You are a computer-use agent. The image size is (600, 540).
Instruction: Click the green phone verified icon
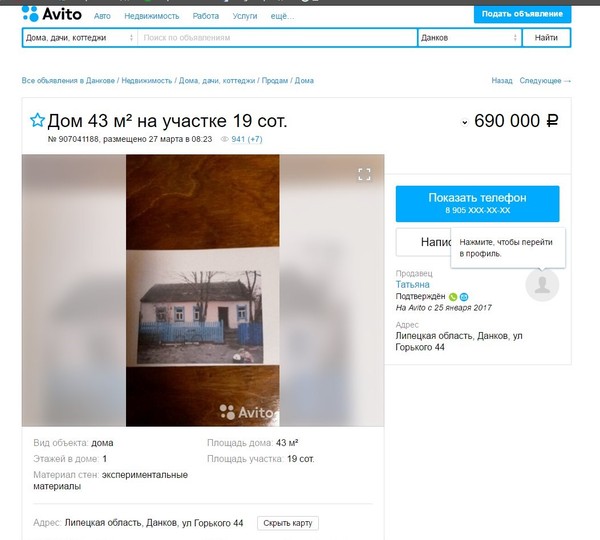click(453, 297)
